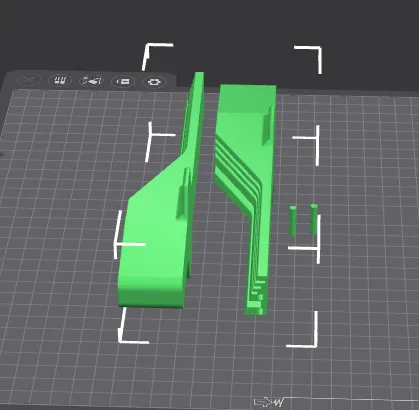The image size is (419, 410).
Task: Open the plate settings gear icon
Action: tap(154, 82)
